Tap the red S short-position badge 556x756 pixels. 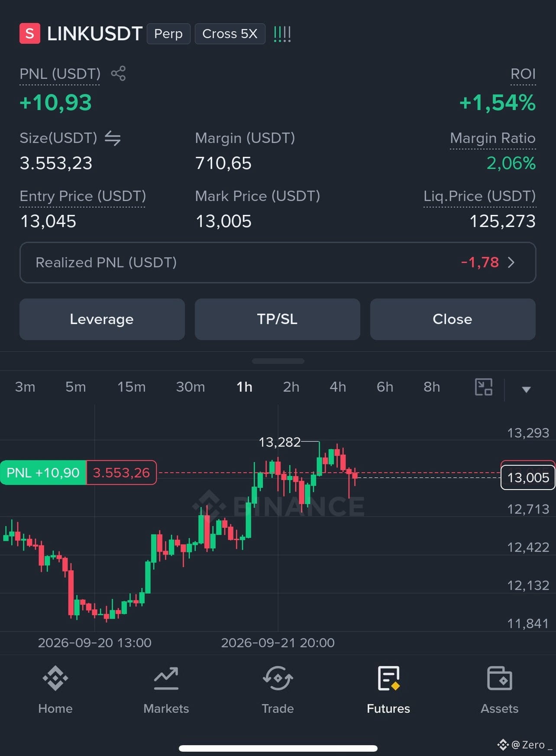[x=30, y=33]
